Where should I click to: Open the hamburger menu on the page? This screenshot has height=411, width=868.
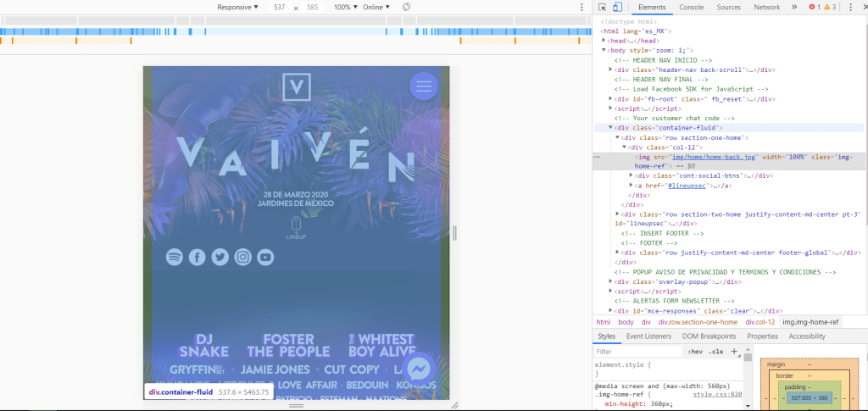(424, 86)
